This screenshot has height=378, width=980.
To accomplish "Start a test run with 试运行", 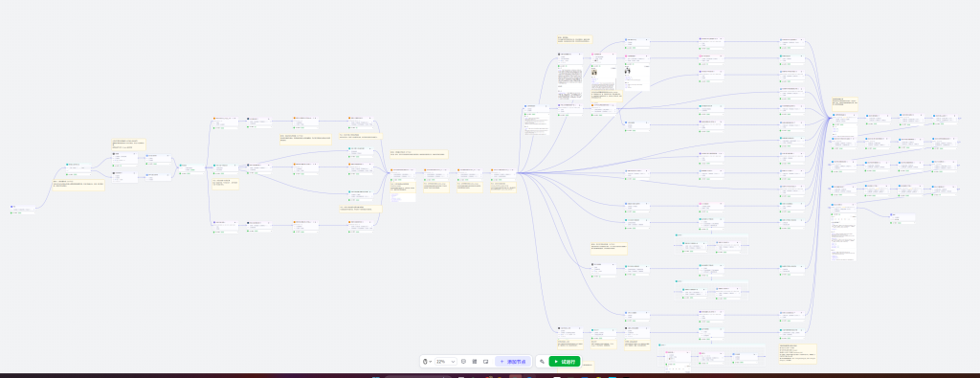I will 565,361.
